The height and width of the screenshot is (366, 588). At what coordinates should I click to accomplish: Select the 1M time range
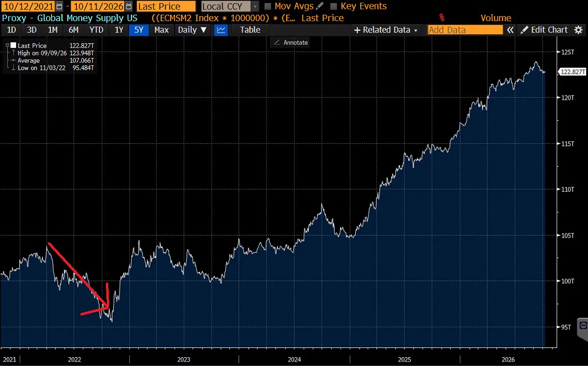(52, 30)
